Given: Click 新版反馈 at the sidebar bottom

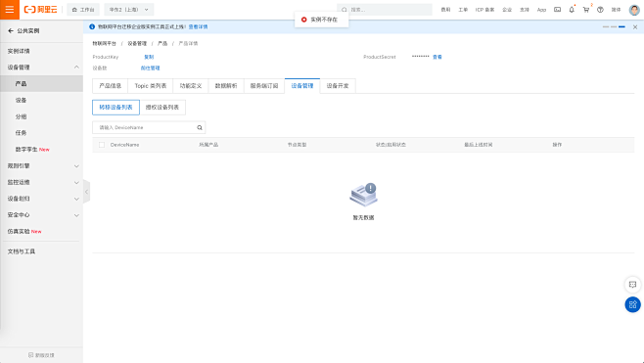Looking at the screenshot, I should (x=41, y=355).
